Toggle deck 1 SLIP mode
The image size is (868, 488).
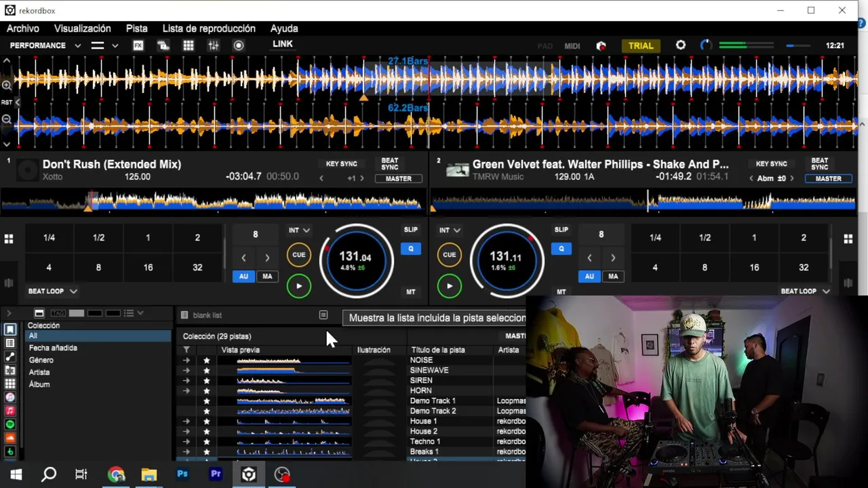(x=411, y=230)
